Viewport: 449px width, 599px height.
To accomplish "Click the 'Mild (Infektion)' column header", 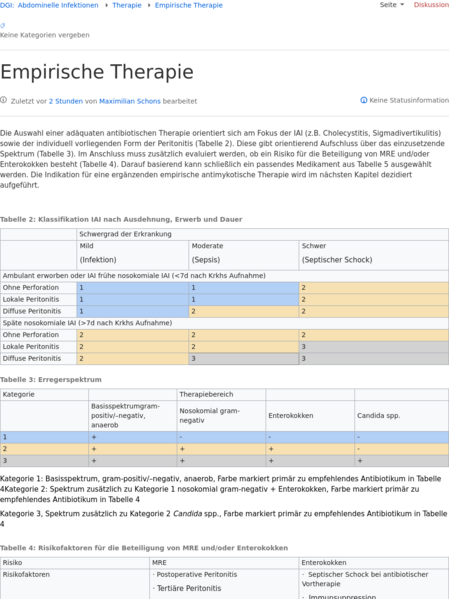I will pyautogui.click(x=133, y=255).
